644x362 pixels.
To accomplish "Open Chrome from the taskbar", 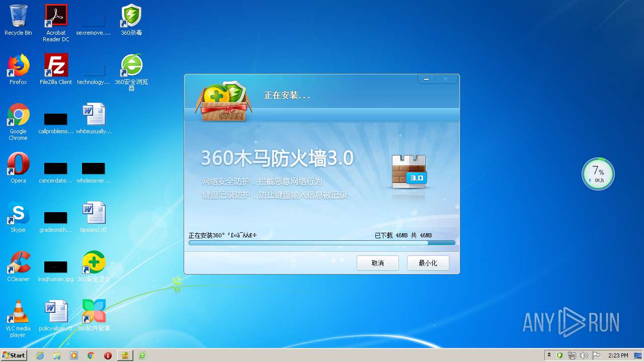I will 91,355.
